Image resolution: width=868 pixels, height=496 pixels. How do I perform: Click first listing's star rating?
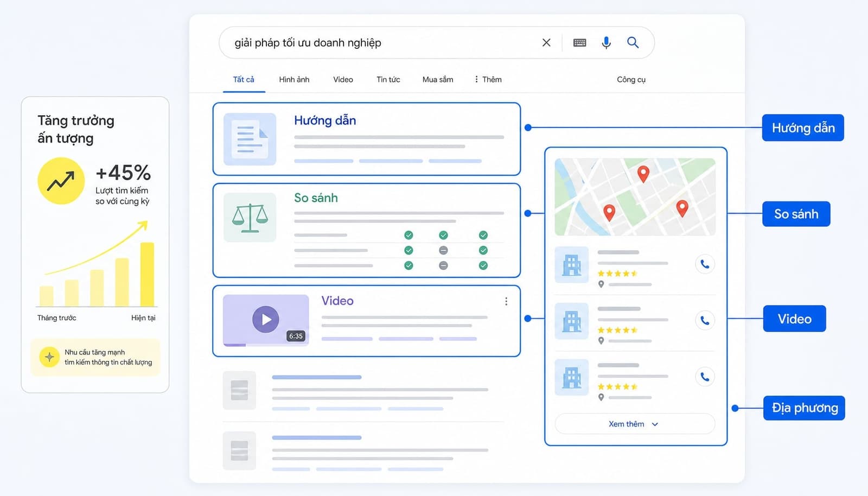point(617,274)
